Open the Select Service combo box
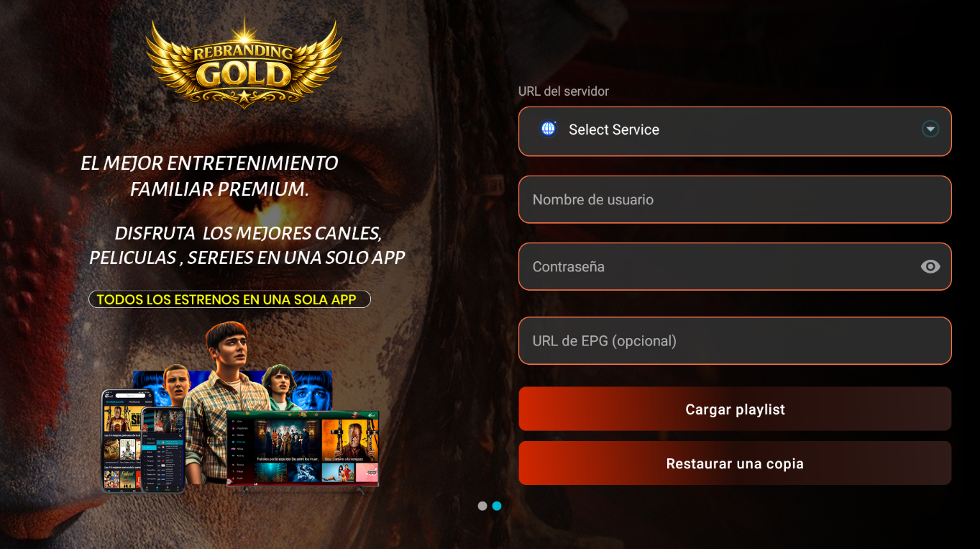The image size is (980, 549). click(x=735, y=131)
